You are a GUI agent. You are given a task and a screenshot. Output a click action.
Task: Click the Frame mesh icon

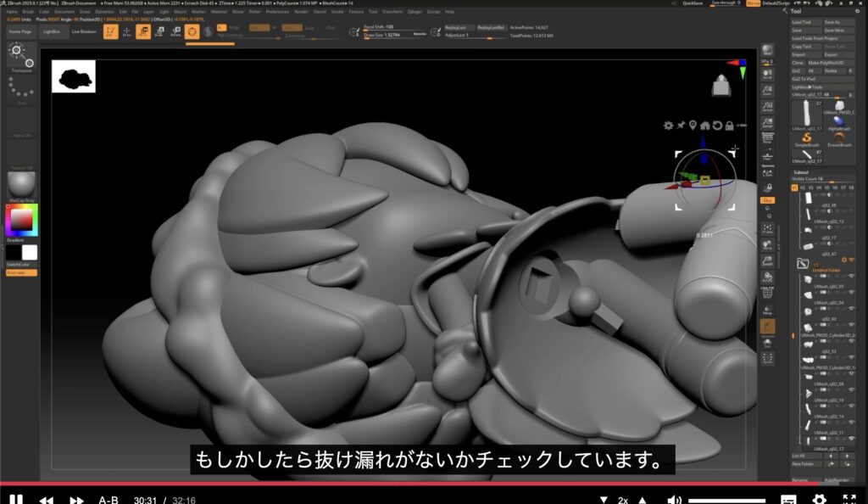point(767,229)
